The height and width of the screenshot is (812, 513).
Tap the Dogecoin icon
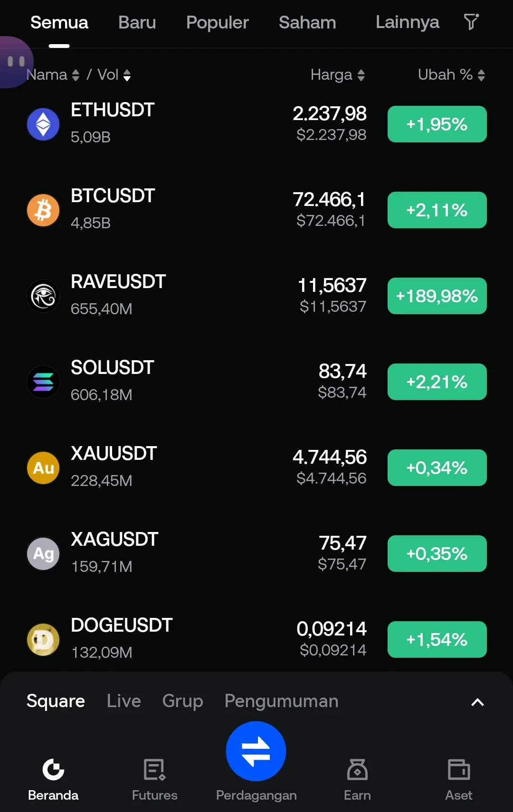point(43,640)
